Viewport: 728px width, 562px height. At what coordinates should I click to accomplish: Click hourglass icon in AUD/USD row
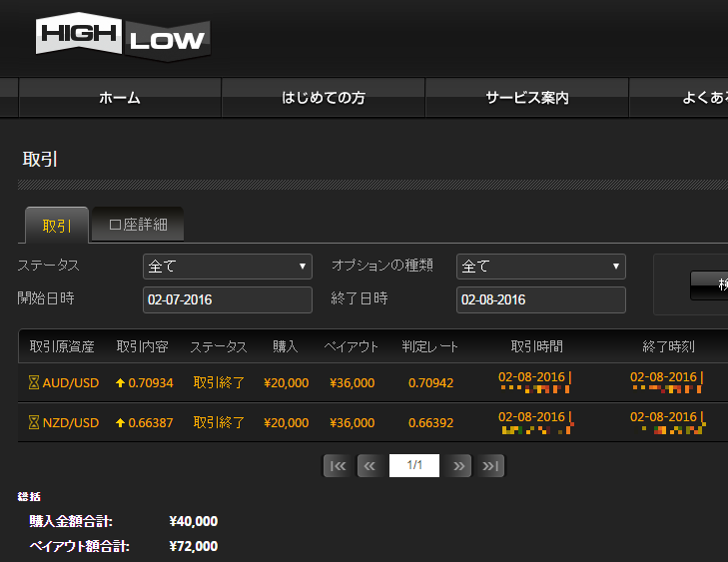click(x=33, y=383)
